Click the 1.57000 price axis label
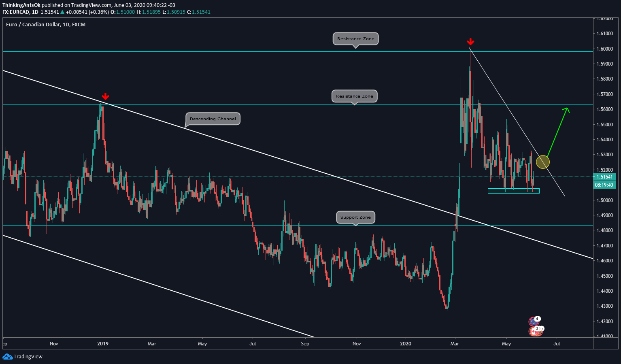 pos(604,94)
